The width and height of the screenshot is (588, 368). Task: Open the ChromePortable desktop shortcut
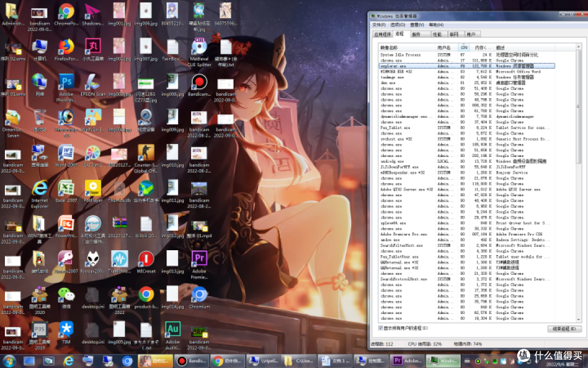click(x=66, y=14)
